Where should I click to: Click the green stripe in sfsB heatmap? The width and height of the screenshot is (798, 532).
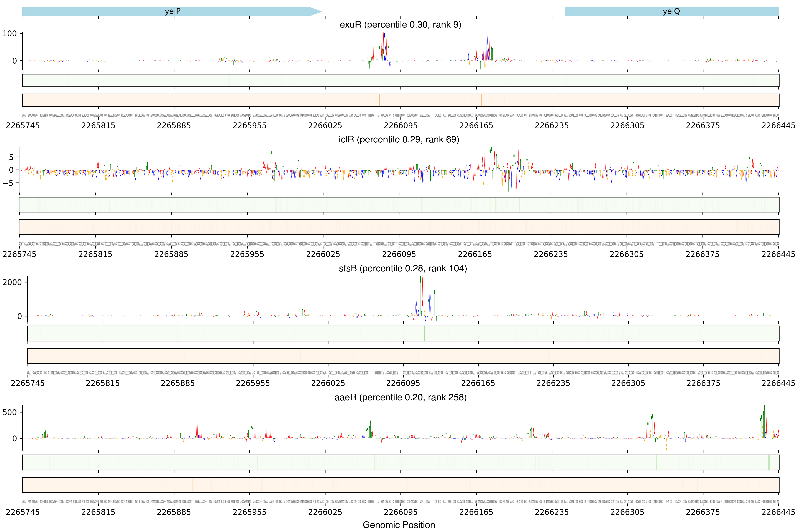424,334
